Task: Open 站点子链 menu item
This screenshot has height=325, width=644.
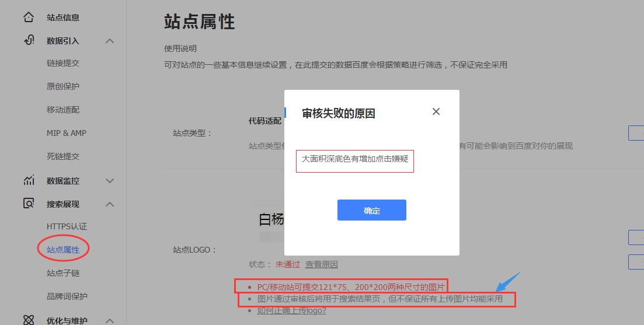Action: [63, 273]
